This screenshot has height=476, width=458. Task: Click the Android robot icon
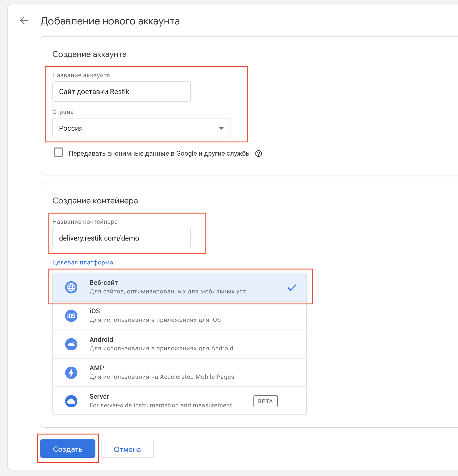click(71, 344)
